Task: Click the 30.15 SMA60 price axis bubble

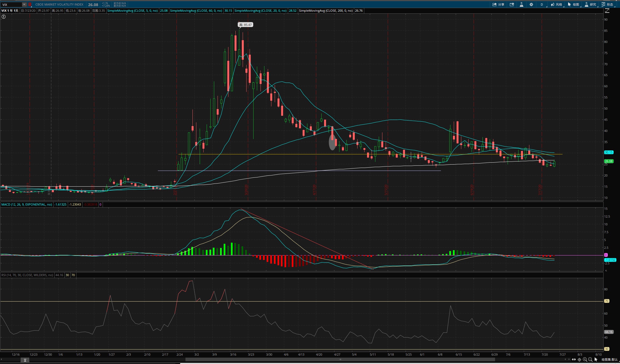Action: point(609,152)
